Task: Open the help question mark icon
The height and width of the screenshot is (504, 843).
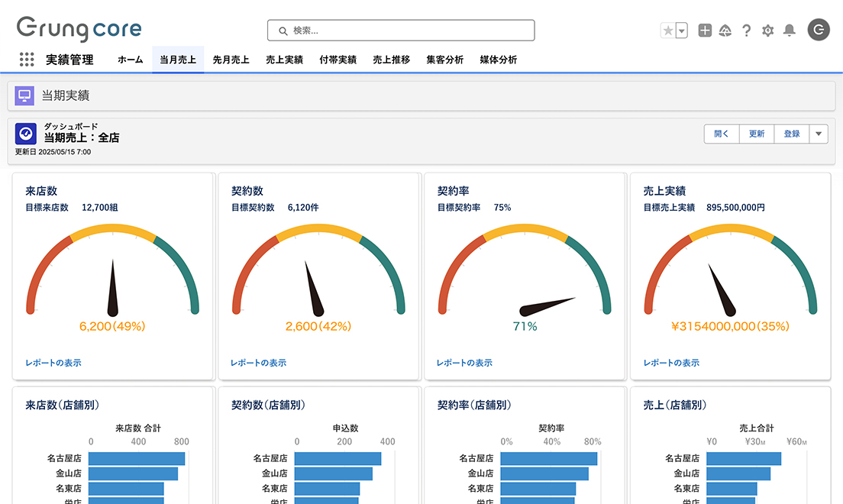Action: click(x=746, y=31)
